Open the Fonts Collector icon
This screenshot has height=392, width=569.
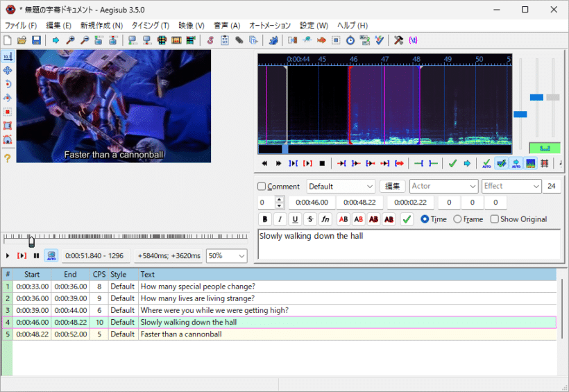coord(253,40)
